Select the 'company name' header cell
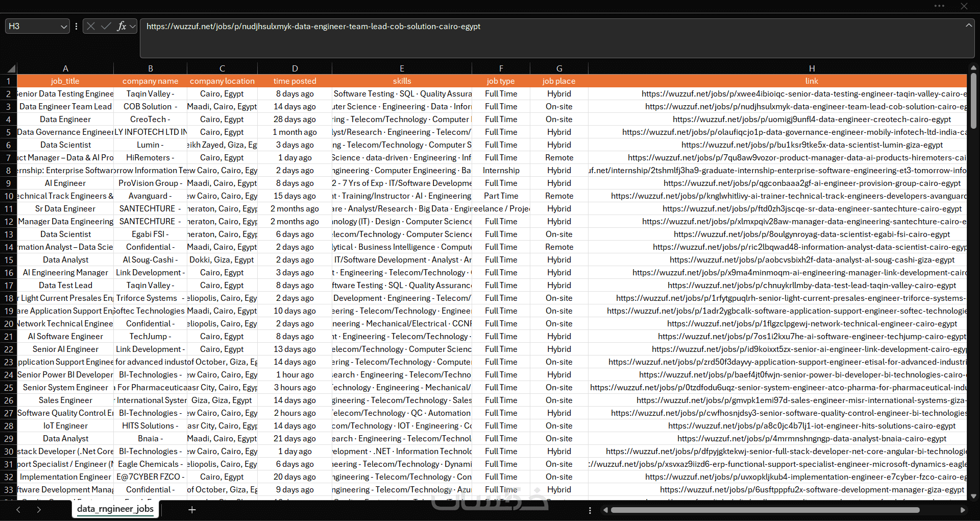Viewport: 980px width, 521px height. [x=151, y=81]
